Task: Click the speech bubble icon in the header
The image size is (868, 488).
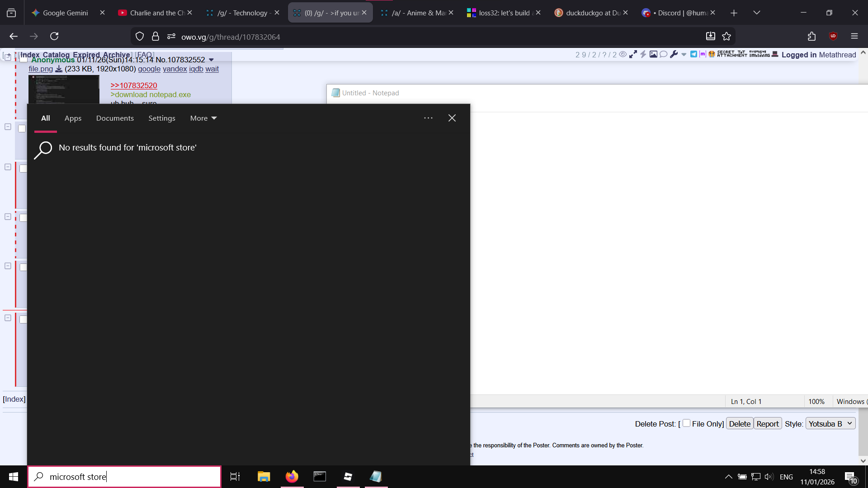Action: [663, 54]
